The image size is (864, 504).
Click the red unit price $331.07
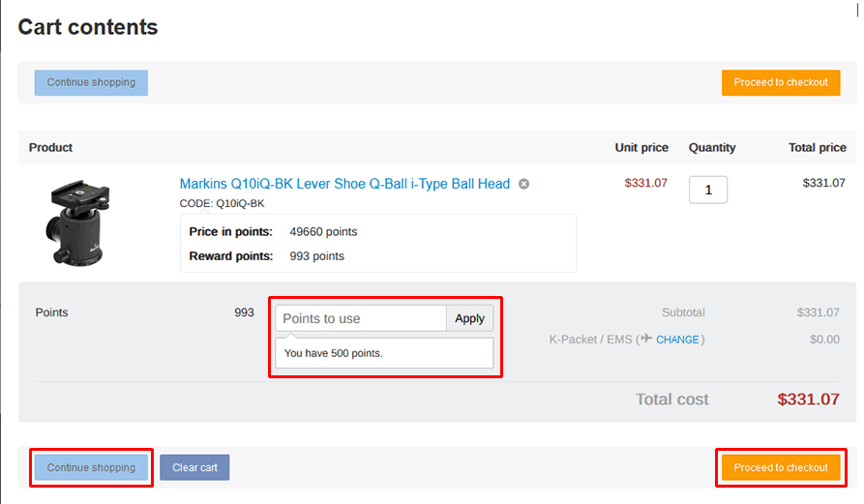pos(645,183)
